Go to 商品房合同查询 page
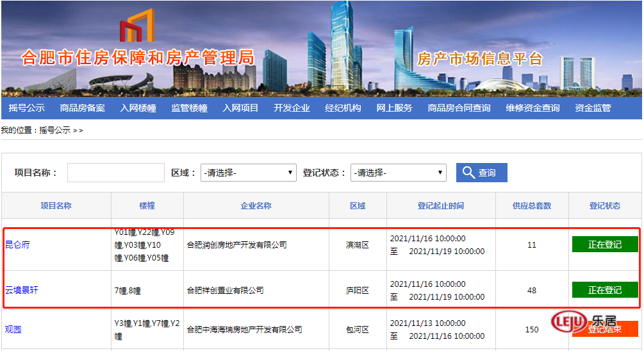Screen dimensions: 644x351 point(459,108)
